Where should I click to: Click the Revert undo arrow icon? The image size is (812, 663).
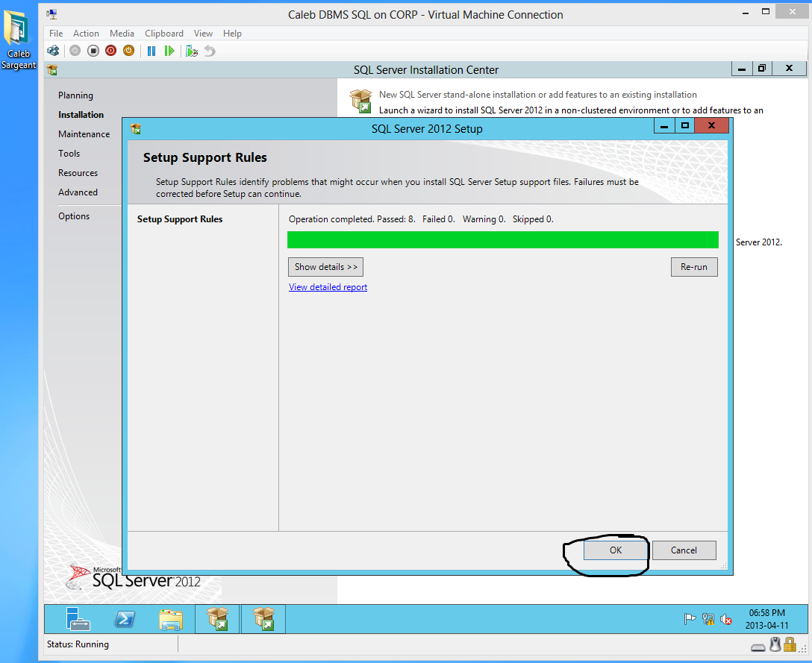tap(209, 51)
